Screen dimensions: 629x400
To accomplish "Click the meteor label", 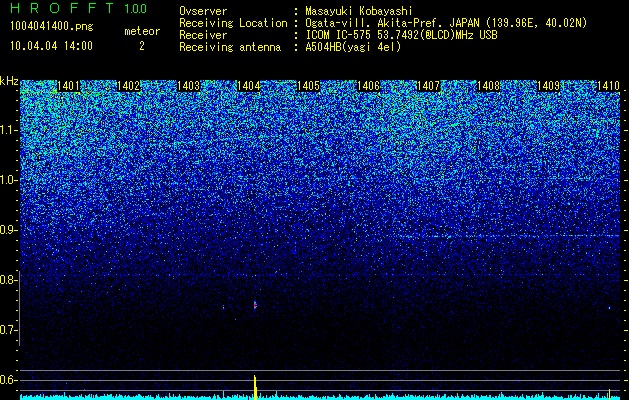I will [142, 31].
